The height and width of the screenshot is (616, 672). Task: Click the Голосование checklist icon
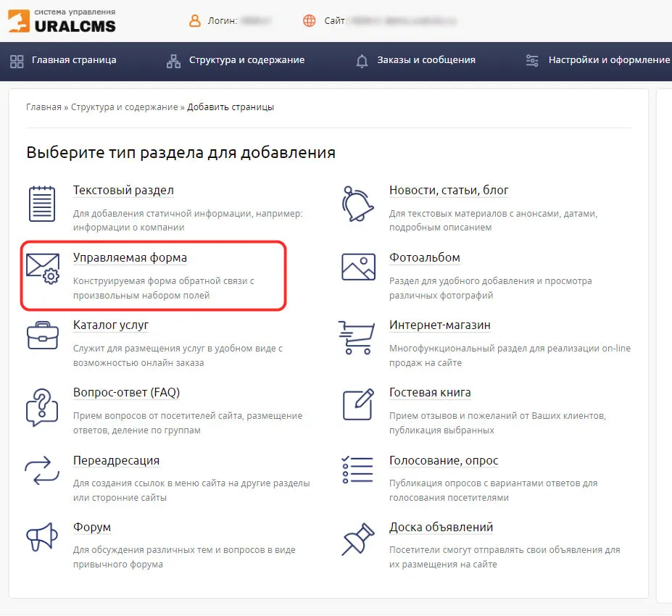[357, 470]
